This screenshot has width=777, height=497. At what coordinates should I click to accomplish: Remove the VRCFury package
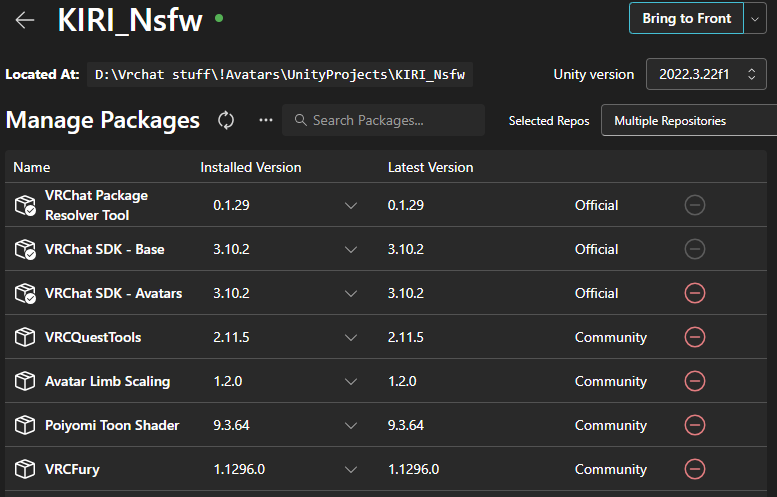tap(694, 469)
